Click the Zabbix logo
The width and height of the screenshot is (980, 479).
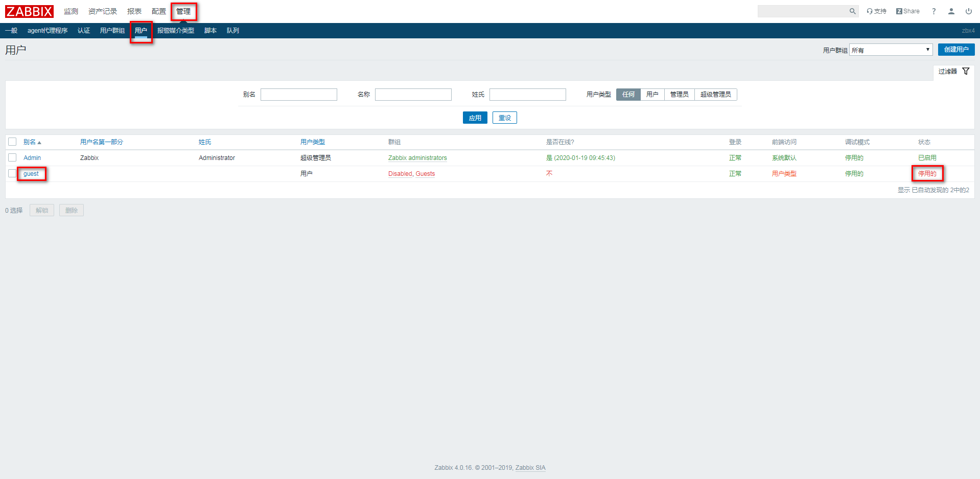(29, 11)
